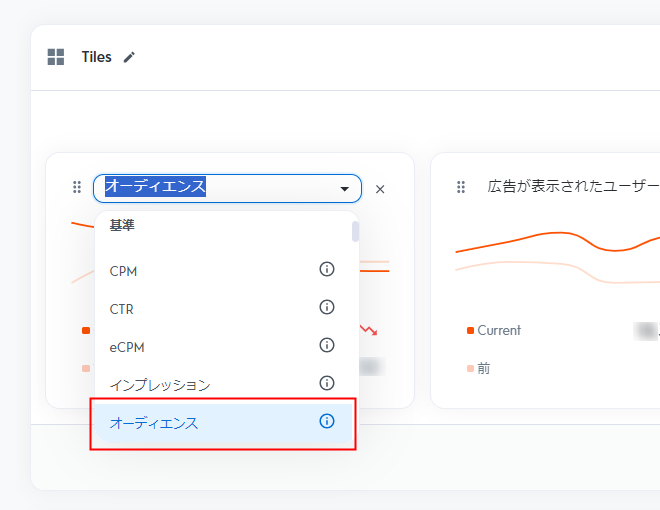Remove the tile using the X button
The image size is (660, 510).
pyautogui.click(x=380, y=189)
